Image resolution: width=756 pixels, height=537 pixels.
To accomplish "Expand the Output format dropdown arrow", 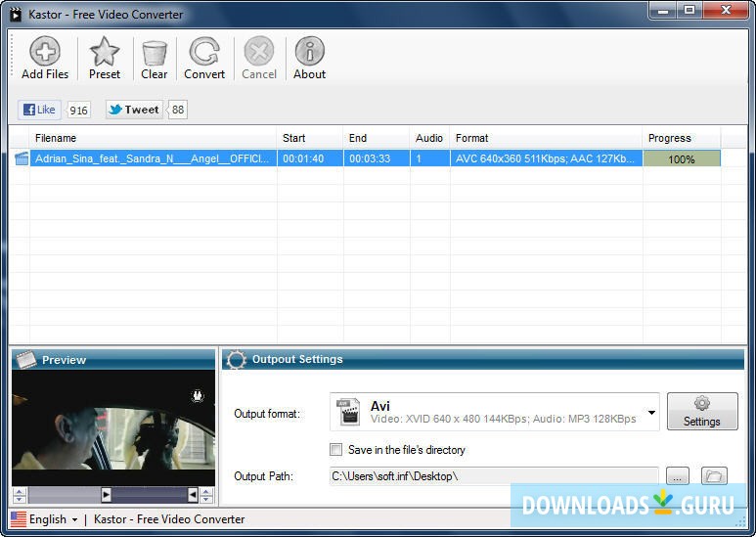I will (651, 413).
